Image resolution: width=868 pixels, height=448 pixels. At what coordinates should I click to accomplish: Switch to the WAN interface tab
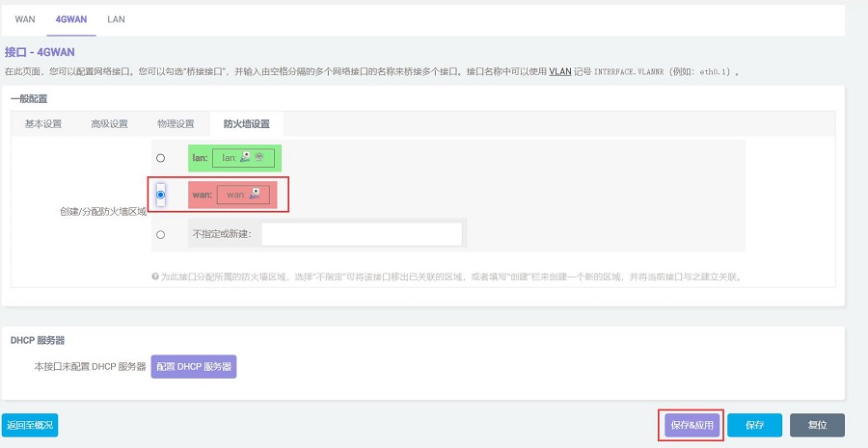coord(25,19)
